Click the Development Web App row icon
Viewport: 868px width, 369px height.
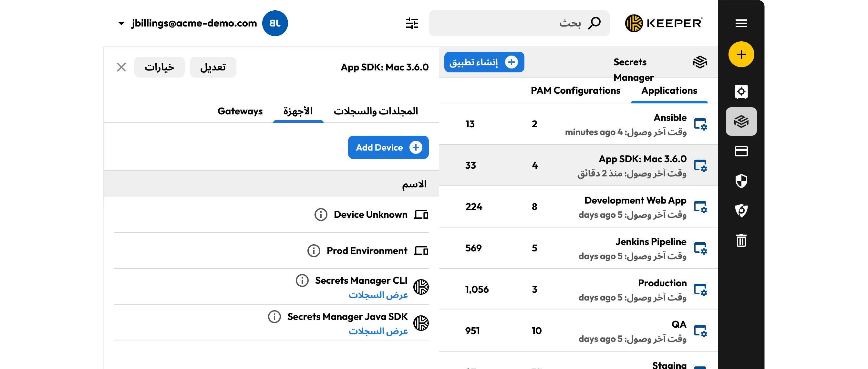click(700, 207)
